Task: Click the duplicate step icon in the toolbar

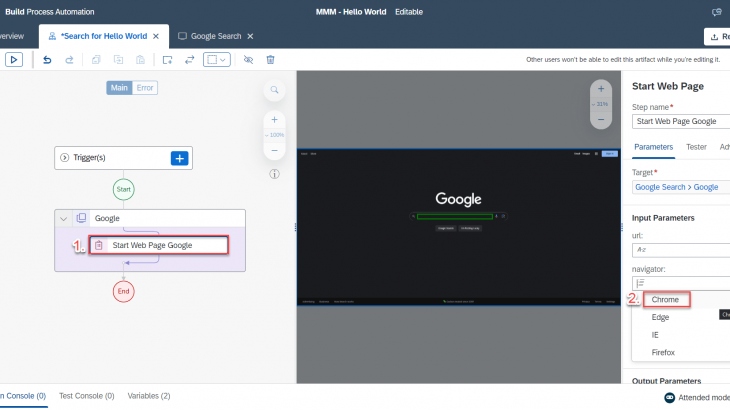Action: point(118,60)
